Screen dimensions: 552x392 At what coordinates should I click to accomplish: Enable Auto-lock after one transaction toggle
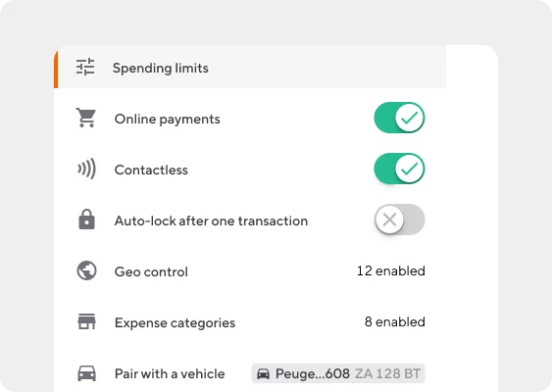399,220
